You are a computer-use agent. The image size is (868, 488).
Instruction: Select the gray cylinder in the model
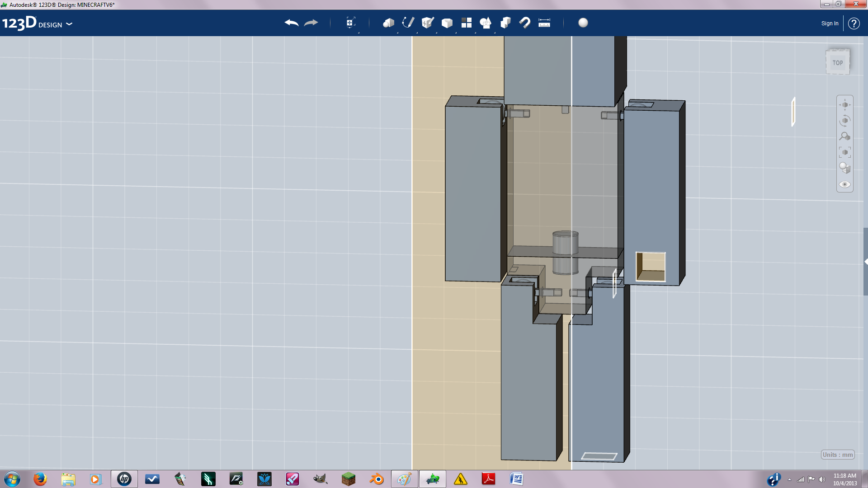point(565,253)
